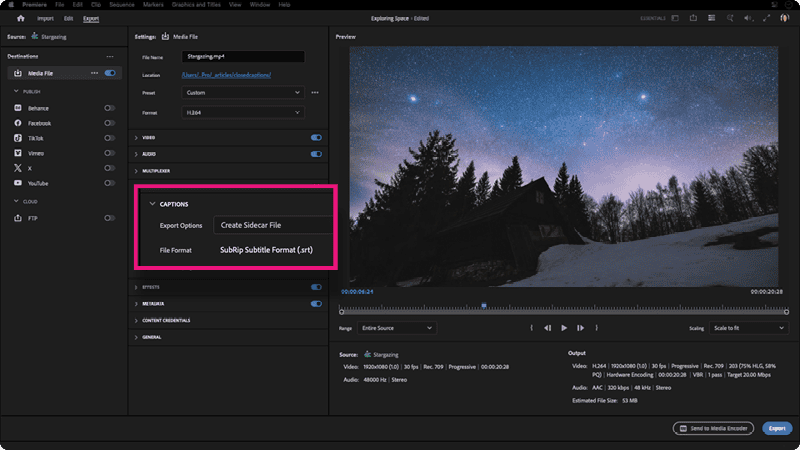Click the Vimeo icon
Screen dimensions: 800x450
(18, 153)
